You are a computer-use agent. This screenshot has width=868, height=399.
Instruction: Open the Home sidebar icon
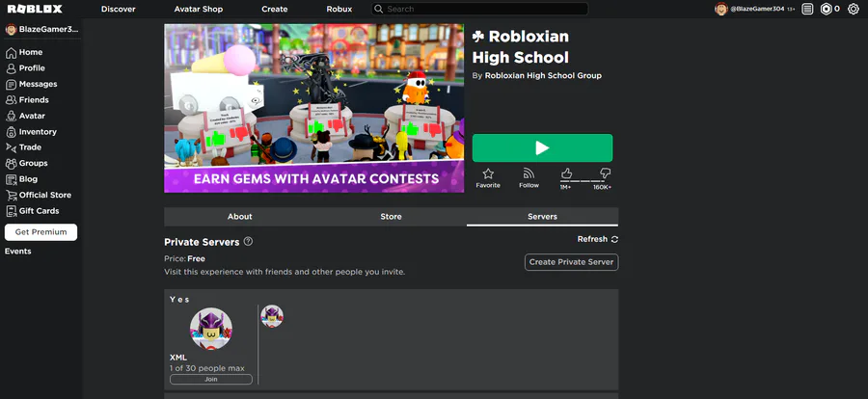click(x=11, y=53)
